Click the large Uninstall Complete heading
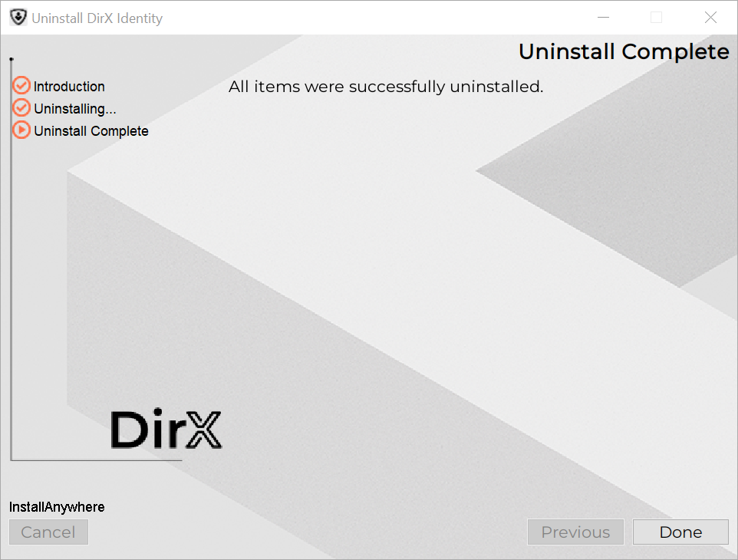The height and width of the screenshot is (560, 738). point(624,51)
